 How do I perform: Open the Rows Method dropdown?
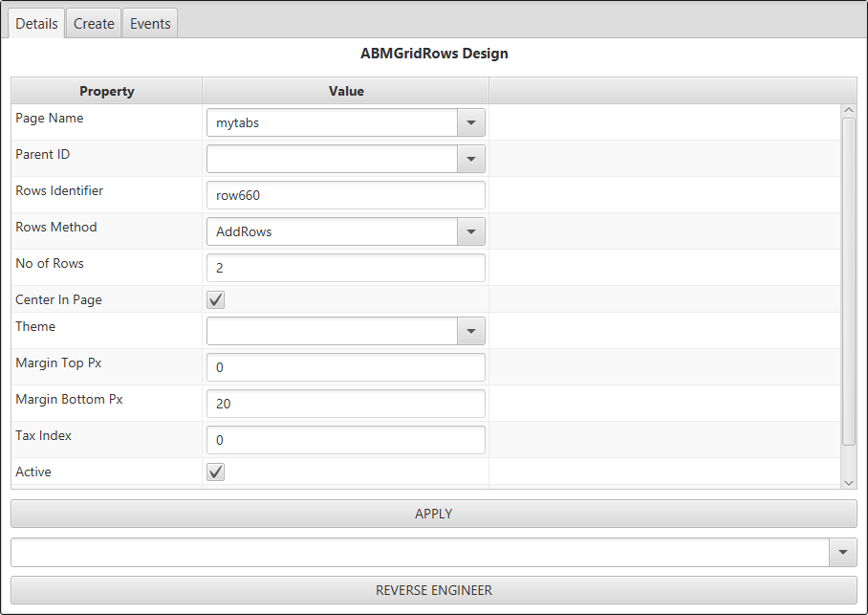coord(470,231)
